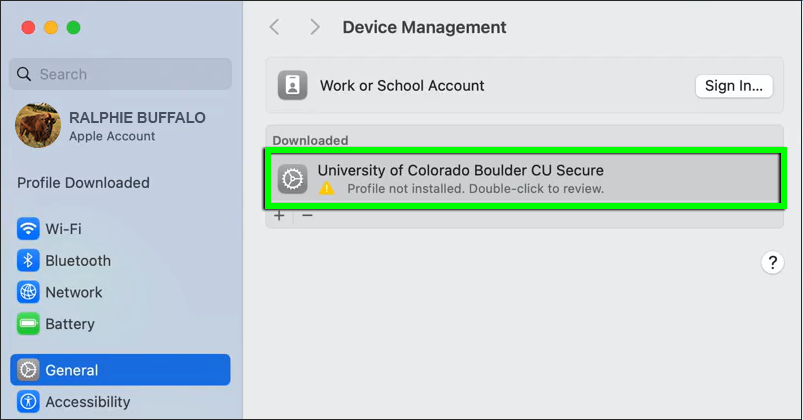Click the Search field in sidebar

(120, 74)
